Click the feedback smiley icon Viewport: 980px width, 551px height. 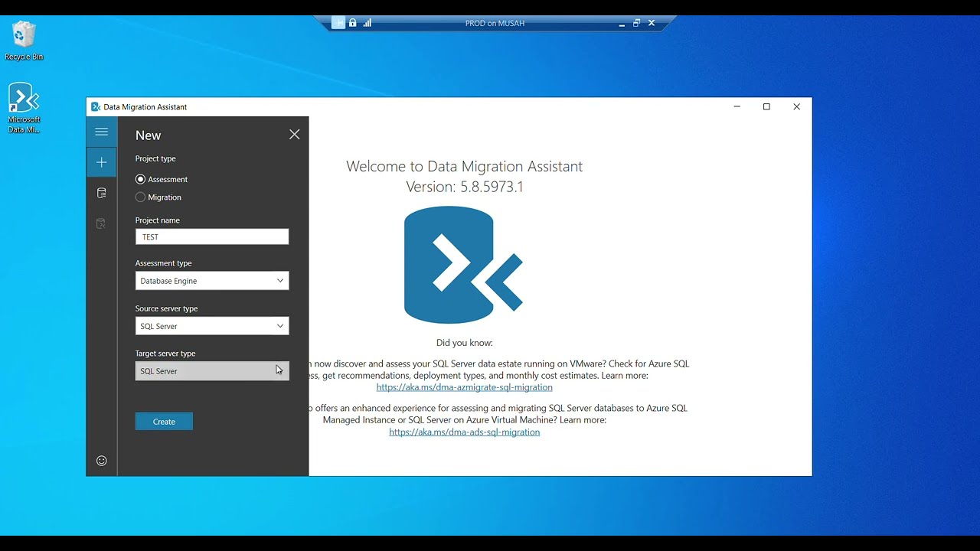pyautogui.click(x=101, y=461)
